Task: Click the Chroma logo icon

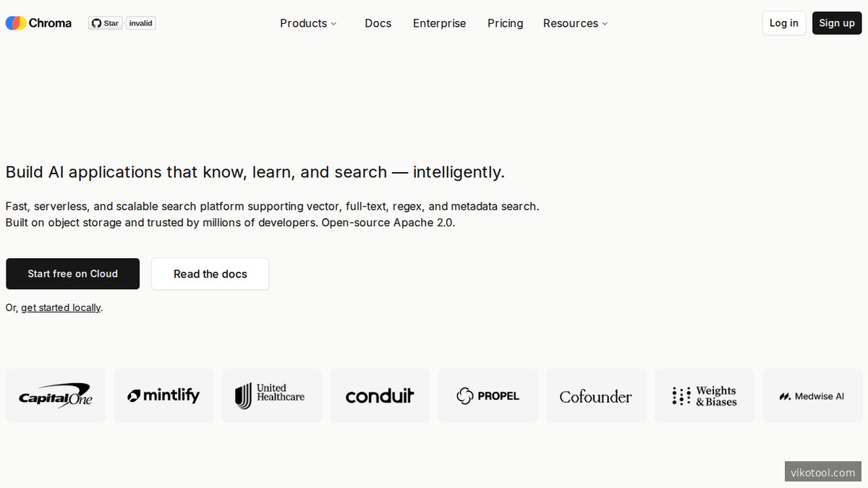Action: click(16, 23)
